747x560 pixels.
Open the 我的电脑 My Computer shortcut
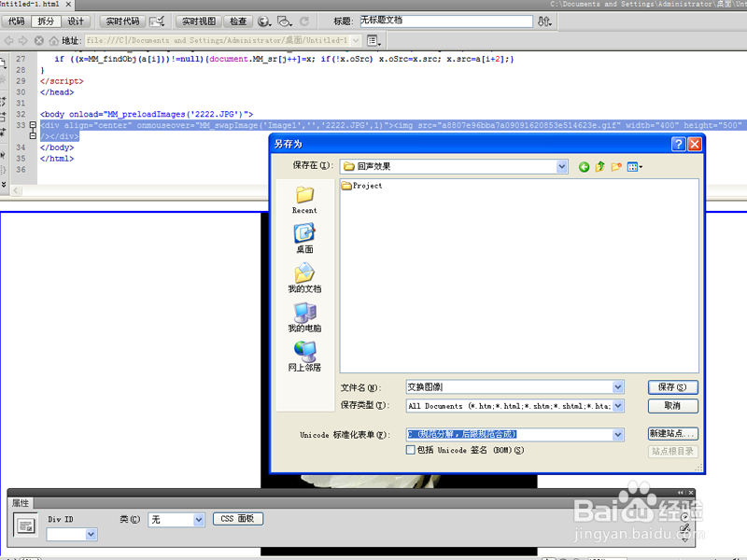(304, 317)
